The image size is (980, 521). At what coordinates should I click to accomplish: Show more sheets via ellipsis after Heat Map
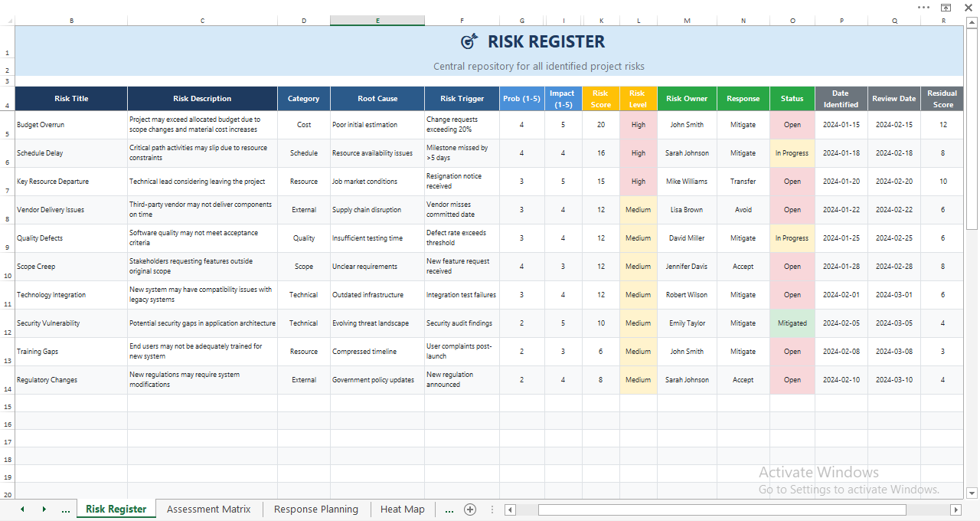(x=449, y=510)
